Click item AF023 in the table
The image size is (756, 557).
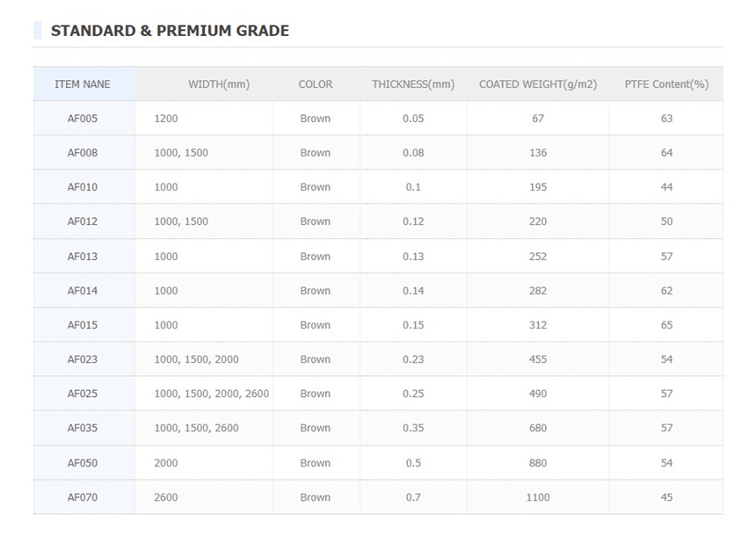tap(83, 359)
